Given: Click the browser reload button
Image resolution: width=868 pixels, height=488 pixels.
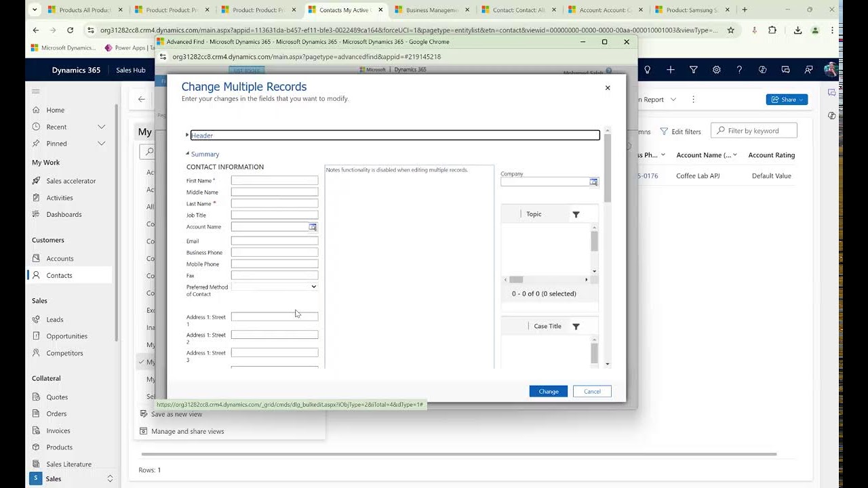Looking at the screenshot, I should point(70,30).
